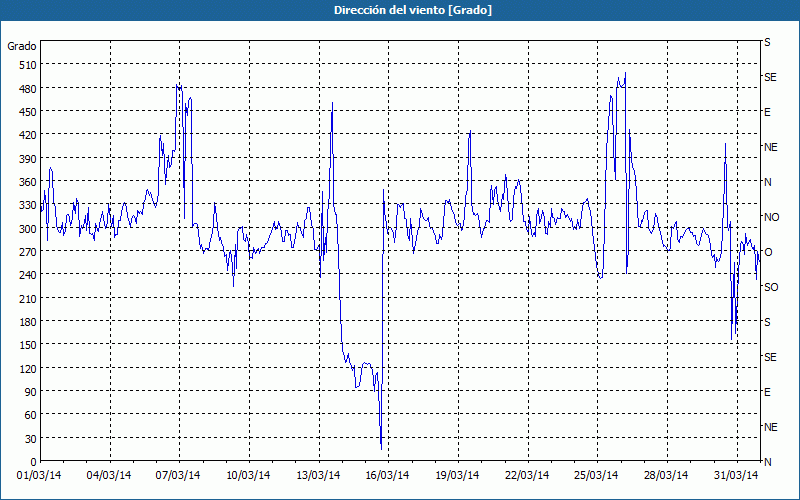The image size is (800, 500).
Task: Select the 30 value on the left axis
Action: 31,439
